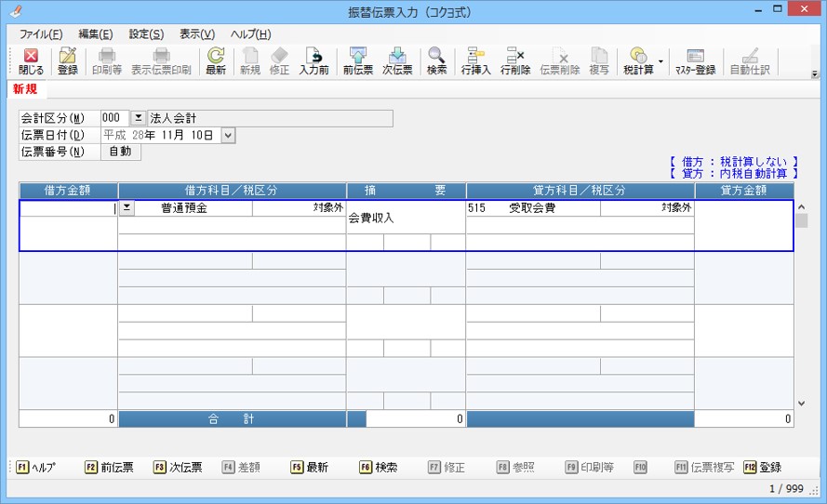Open the 設定(S) menu
Viewport: 827px width, 504px height.
tap(146, 34)
